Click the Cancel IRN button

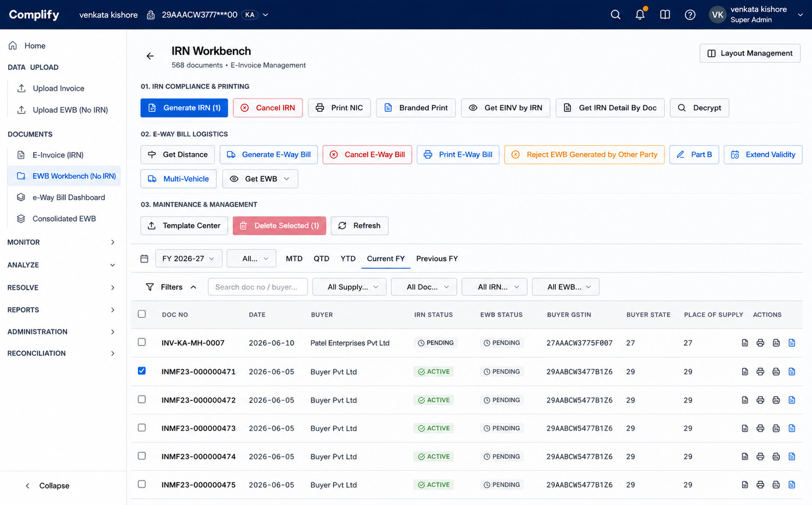(x=268, y=108)
